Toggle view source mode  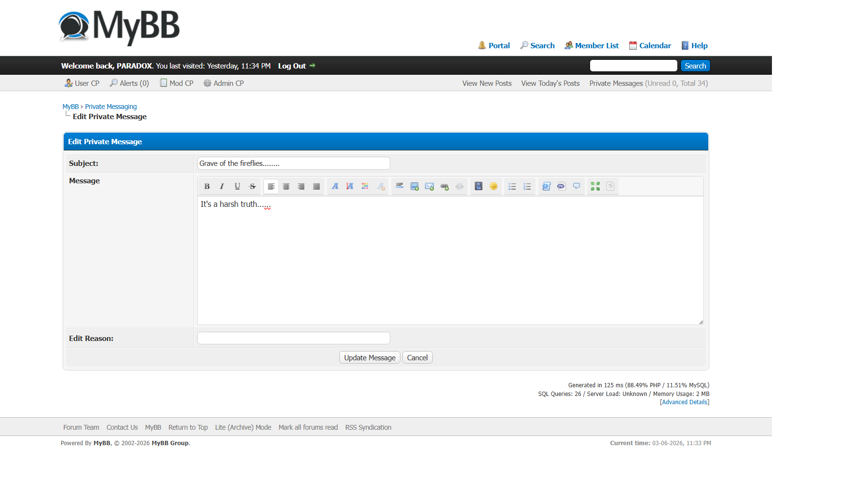(610, 186)
